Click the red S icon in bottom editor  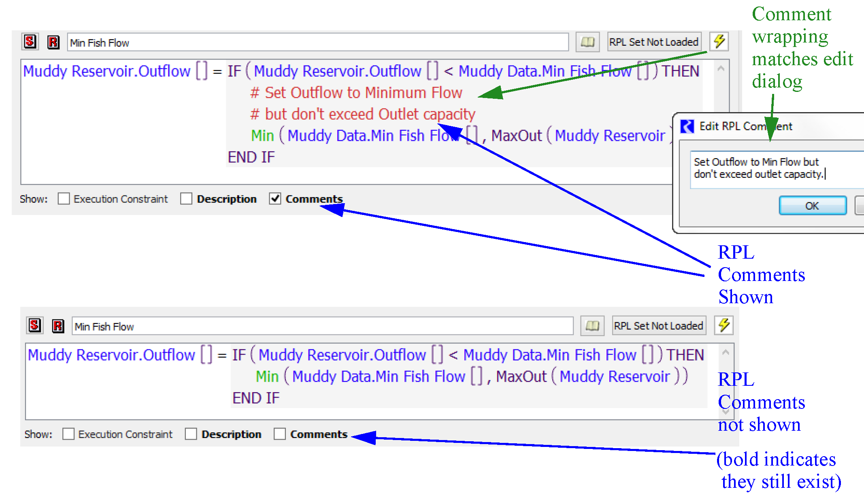click(x=35, y=325)
